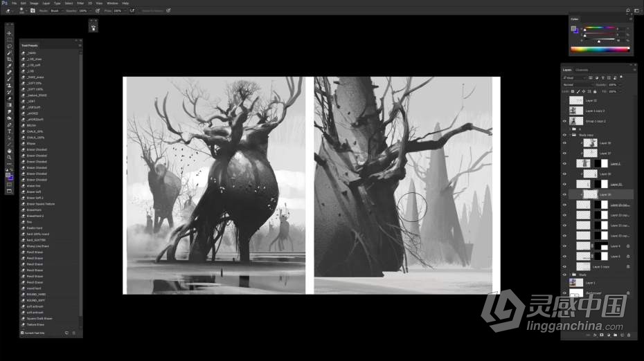The image size is (644, 361).
Task: Hide Layer 37 with its eye icon
Action: click(565, 154)
